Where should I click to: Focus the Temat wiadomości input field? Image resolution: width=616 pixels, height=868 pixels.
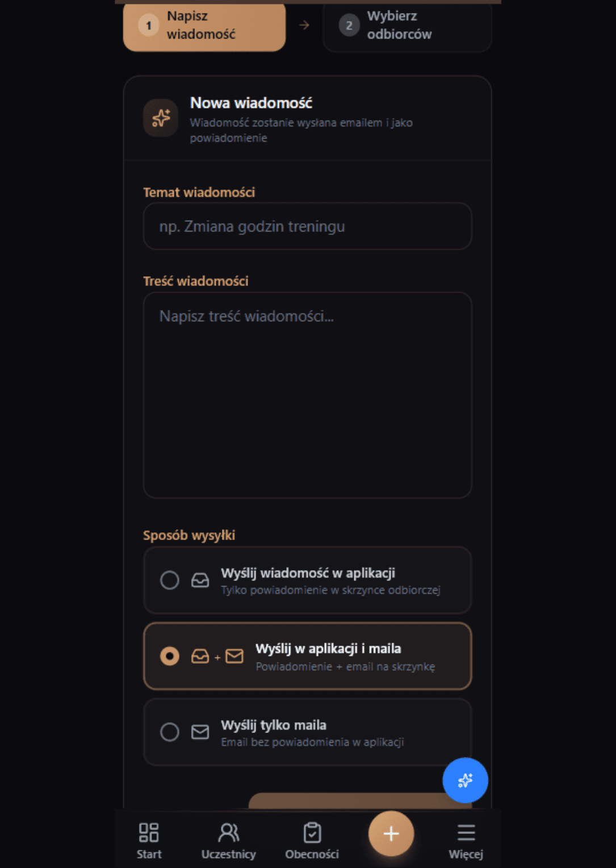coord(307,226)
